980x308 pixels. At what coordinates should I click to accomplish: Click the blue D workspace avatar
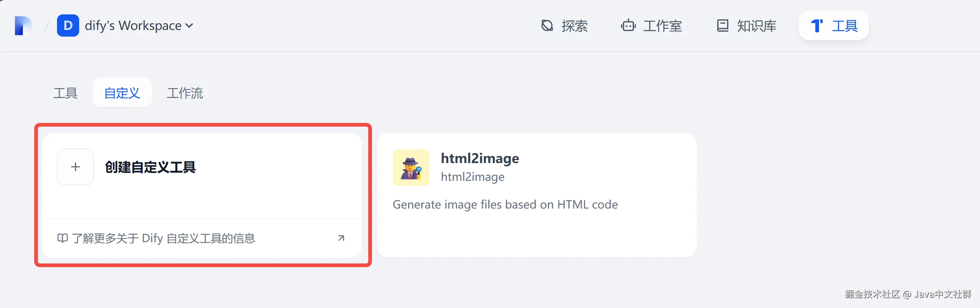click(x=68, y=26)
